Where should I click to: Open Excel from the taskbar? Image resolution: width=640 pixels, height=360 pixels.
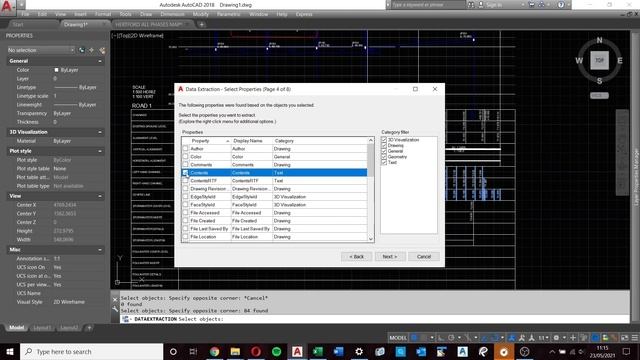tap(318, 351)
